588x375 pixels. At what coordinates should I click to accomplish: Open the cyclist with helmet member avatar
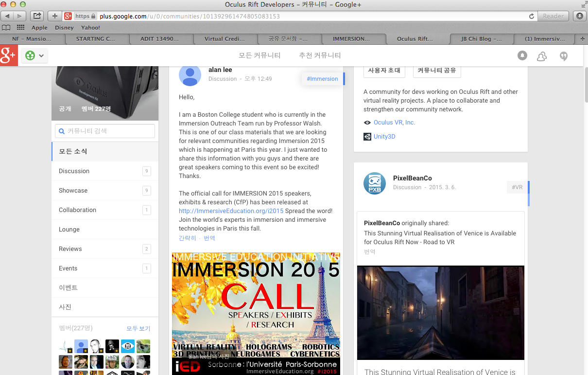(112, 362)
